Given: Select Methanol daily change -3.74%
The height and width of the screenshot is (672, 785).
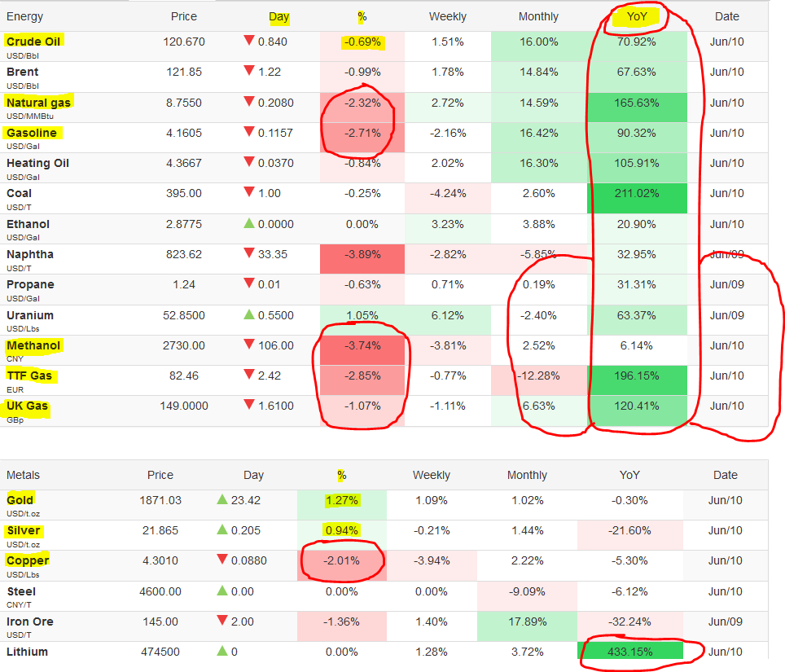Looking at the screenshot, I should pyautogui.click(x=362, y=345).
